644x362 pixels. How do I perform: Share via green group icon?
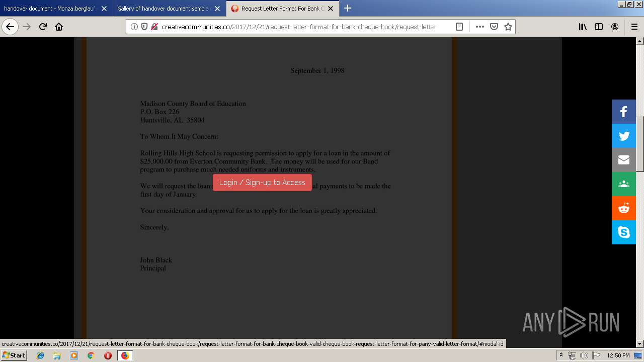(624, 184)
